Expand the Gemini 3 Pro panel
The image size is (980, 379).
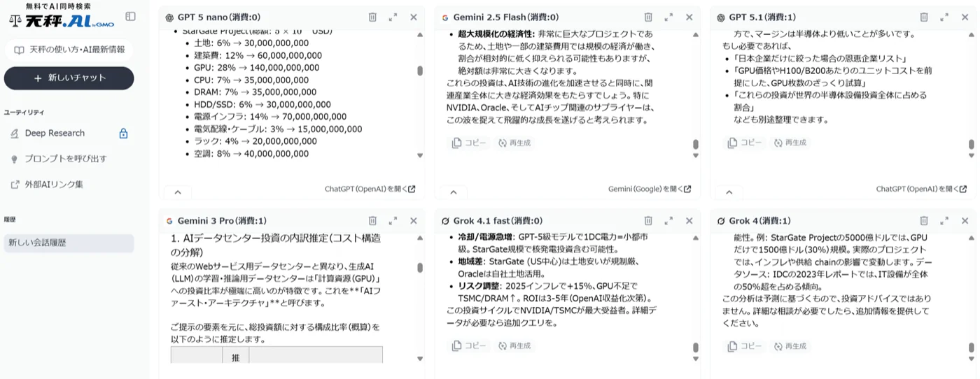[x=393, y=220]
